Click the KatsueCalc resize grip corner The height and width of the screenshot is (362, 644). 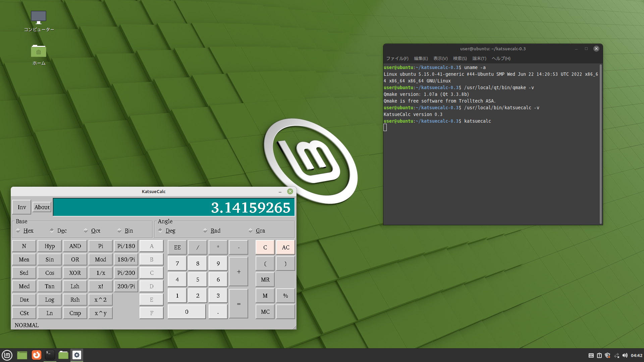point(294,327)
